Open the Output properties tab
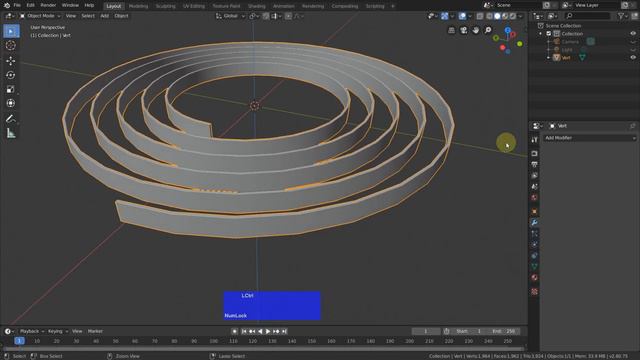This screenshot has width=640, height=360. 534,164
